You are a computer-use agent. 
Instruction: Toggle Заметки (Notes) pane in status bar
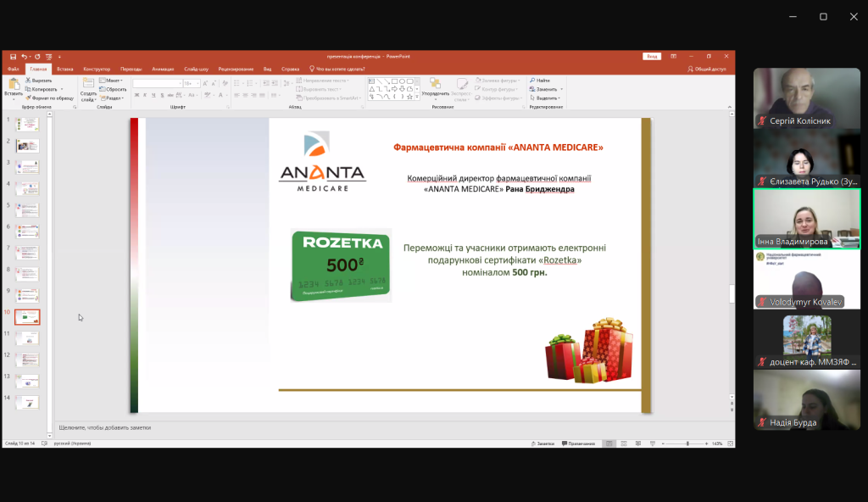pyautogui.click(x=542, y=443)
